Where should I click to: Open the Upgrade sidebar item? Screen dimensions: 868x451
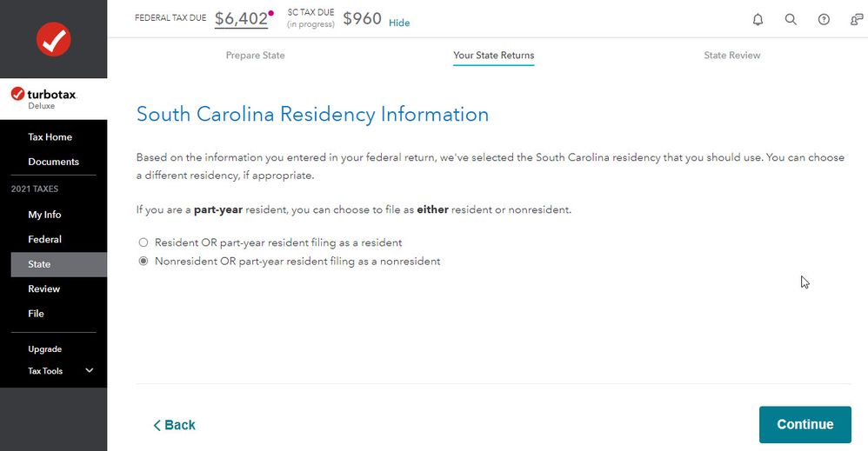coord(45,349)
